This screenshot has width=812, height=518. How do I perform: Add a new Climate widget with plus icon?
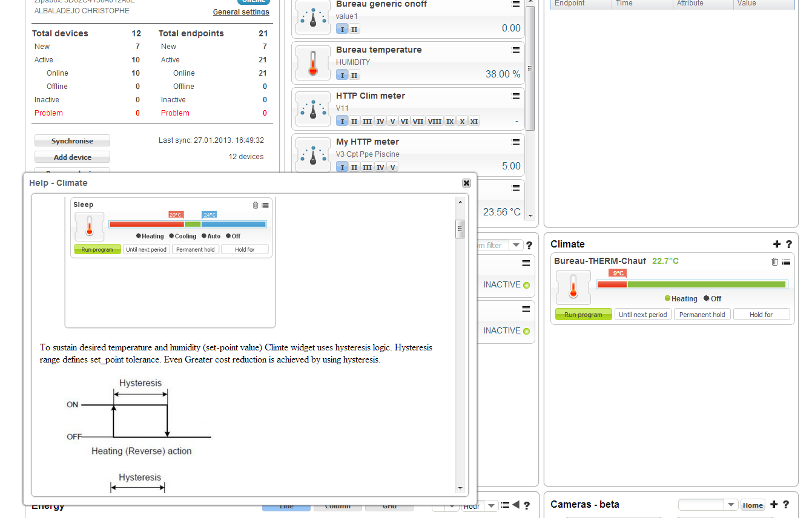pyautogui.click(x=777, y=244)
